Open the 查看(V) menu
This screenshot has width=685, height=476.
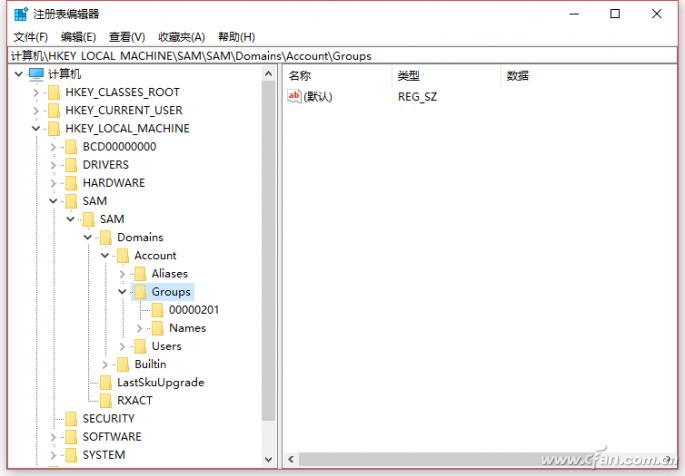(127, 37)
